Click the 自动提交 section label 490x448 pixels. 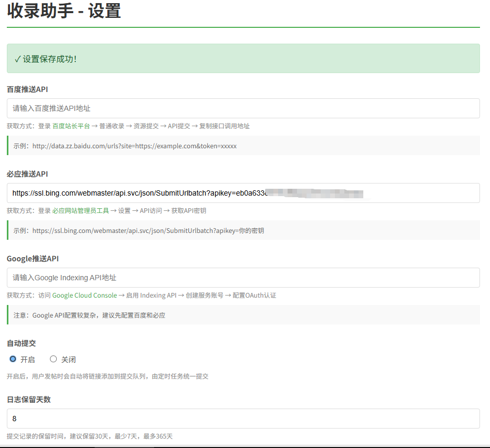pos(21,343)
